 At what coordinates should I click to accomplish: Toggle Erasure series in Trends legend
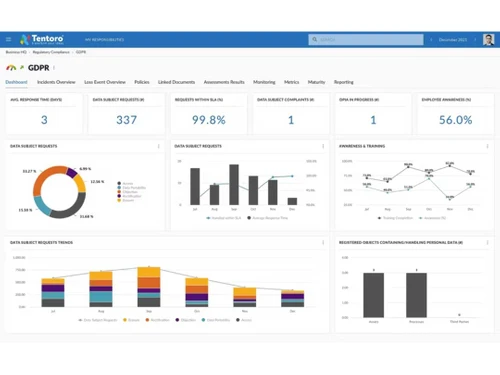(x=131, y=320)
